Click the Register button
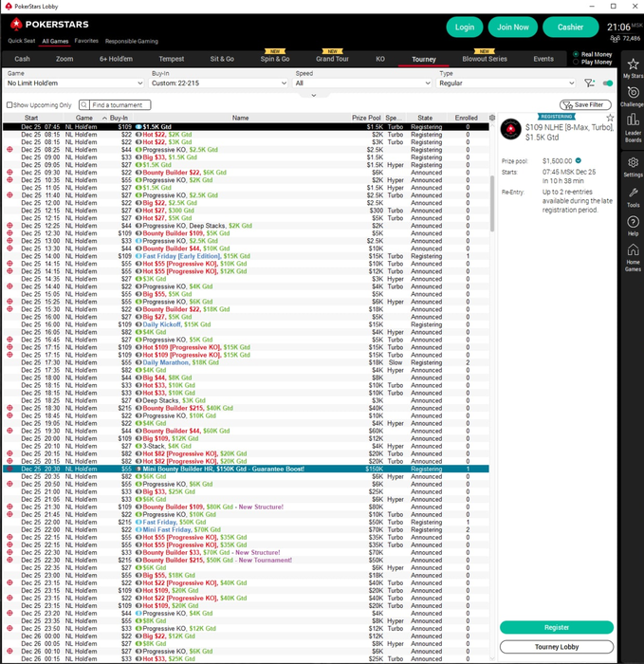Viewport: 644px width, 664px height. point(557,627)
